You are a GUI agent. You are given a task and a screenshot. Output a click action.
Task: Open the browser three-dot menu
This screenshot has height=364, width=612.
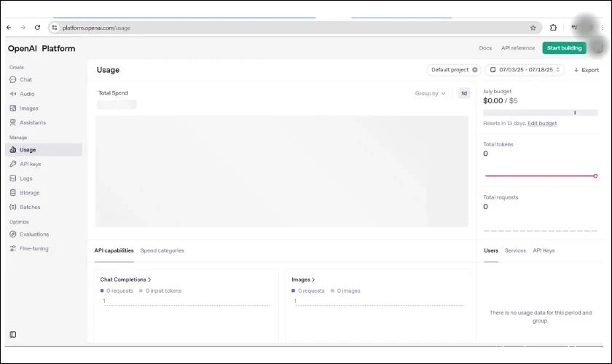pos(603,28)
